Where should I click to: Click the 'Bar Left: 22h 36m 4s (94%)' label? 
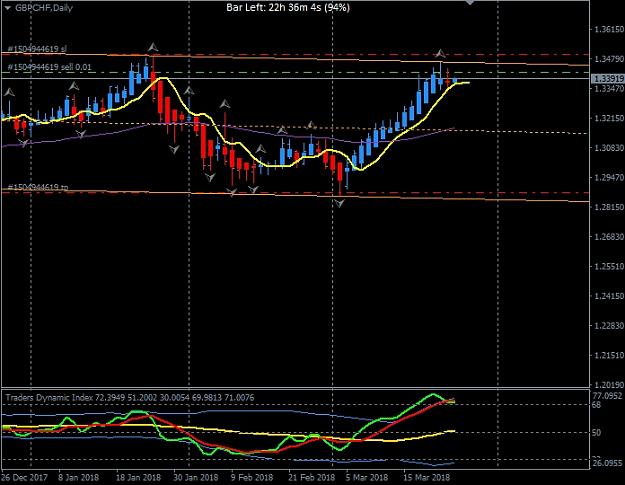pos(288,7)
